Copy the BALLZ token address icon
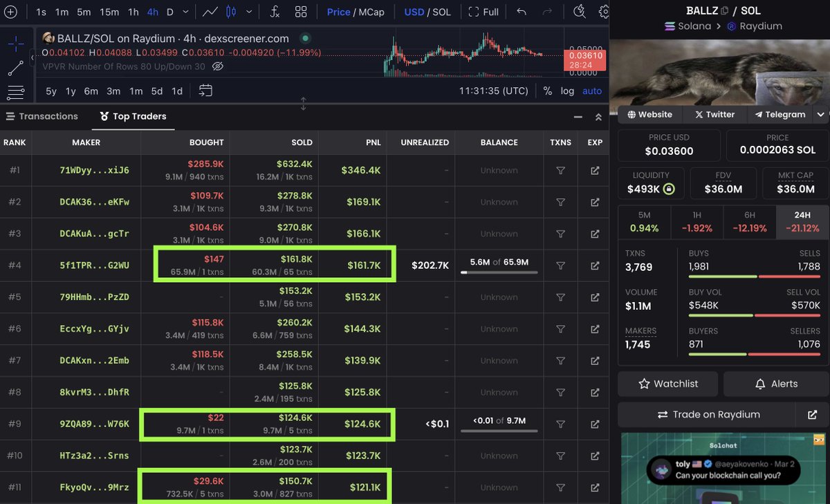Image resolution: width=830 pixels, height=504 pixels. (x=725, y=10)
